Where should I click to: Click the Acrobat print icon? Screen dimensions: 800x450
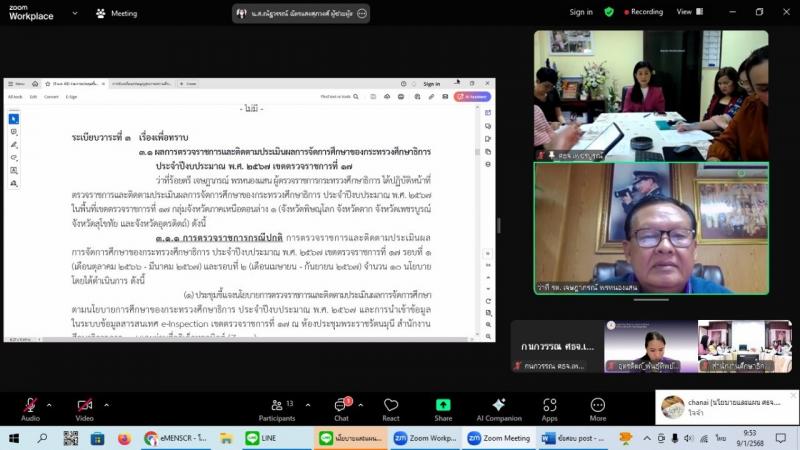(x=401, y=96)
